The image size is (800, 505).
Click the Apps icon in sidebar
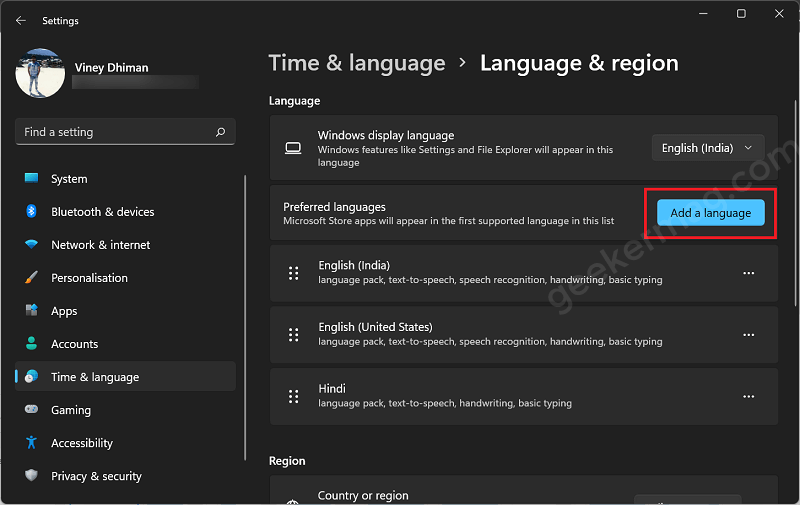(x=32, y=310)
